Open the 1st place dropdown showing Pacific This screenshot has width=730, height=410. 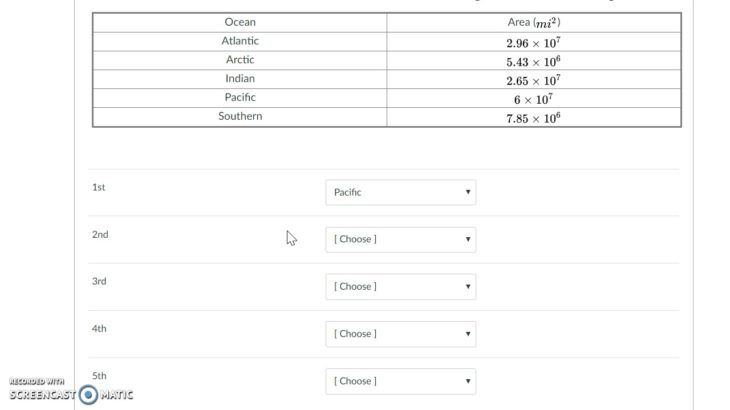[x=400, y=192]
